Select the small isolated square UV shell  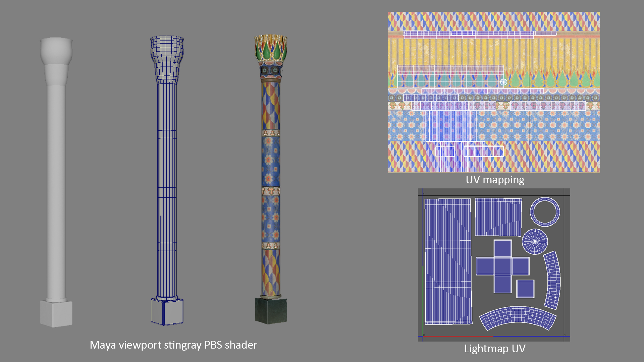(525, 289)
